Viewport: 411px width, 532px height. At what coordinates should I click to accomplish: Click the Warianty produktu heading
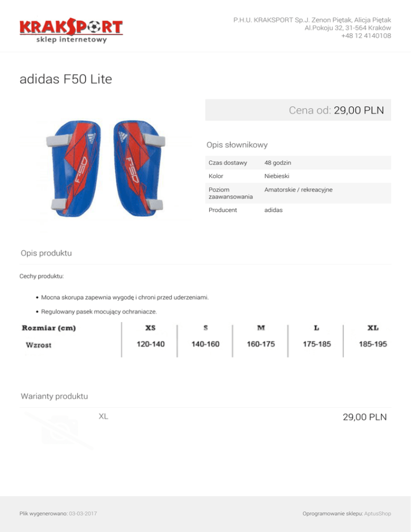[x=54, y=397]
